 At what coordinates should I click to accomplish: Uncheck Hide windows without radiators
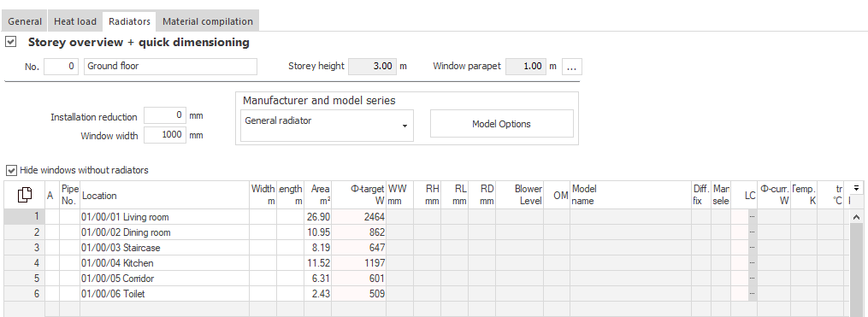(11, 170)
